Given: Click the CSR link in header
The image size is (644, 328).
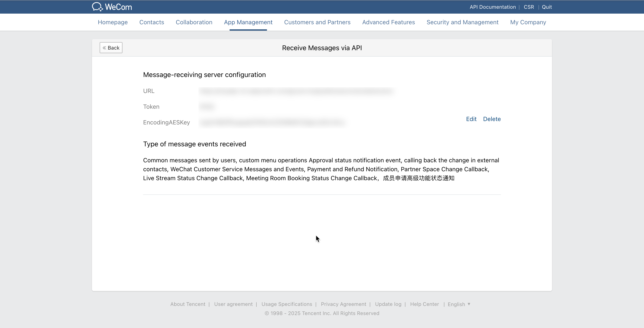Looking at the screenshot, I should 529,7.
